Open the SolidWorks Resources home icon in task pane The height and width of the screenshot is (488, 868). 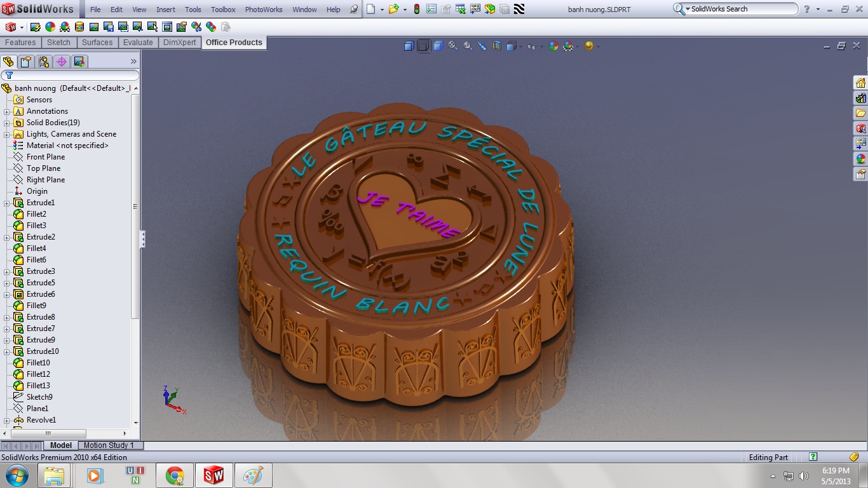click(x=860, y=83)
